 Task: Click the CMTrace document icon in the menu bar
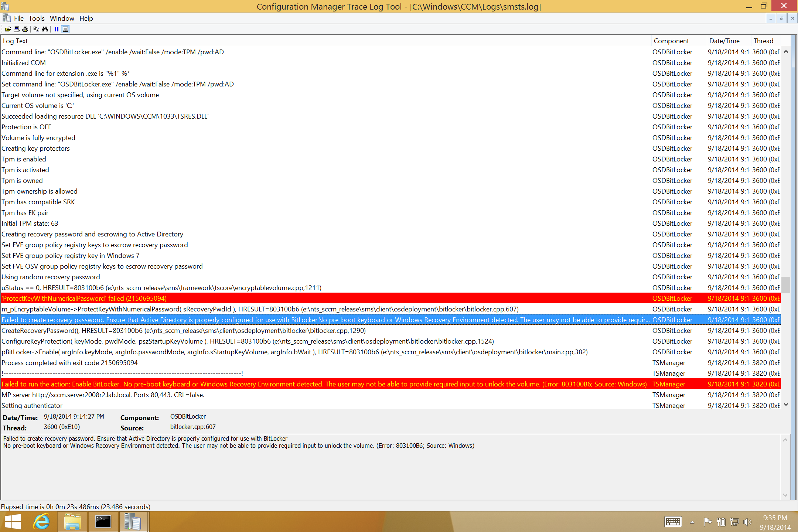tap(6, 18)
